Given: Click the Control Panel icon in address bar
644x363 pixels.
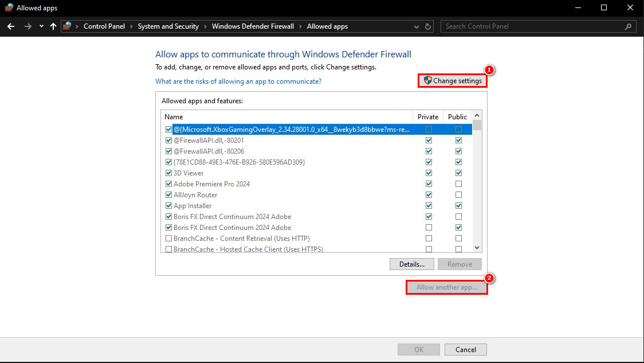Looking at the screenshot, I should pyautogui.click(x=67, y=26).
